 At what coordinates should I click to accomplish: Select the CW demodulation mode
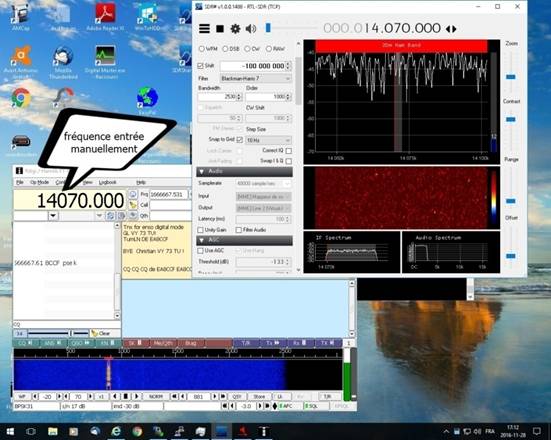252,49
